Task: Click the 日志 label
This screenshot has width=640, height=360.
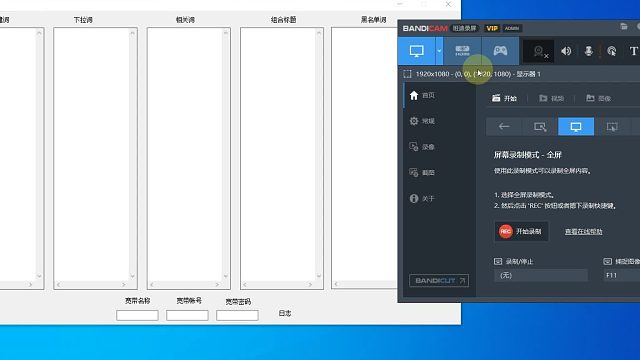Action: pos(285,313)
